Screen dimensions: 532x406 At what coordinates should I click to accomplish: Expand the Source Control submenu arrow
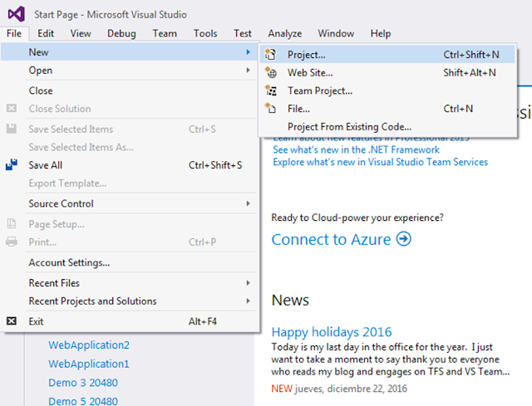(x=249, y=203)
